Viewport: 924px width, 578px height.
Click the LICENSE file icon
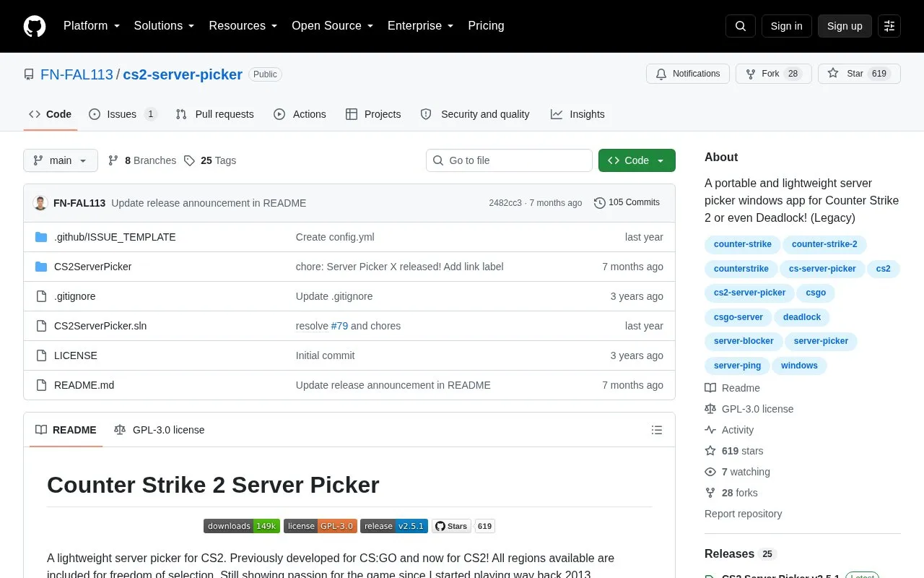41,355
